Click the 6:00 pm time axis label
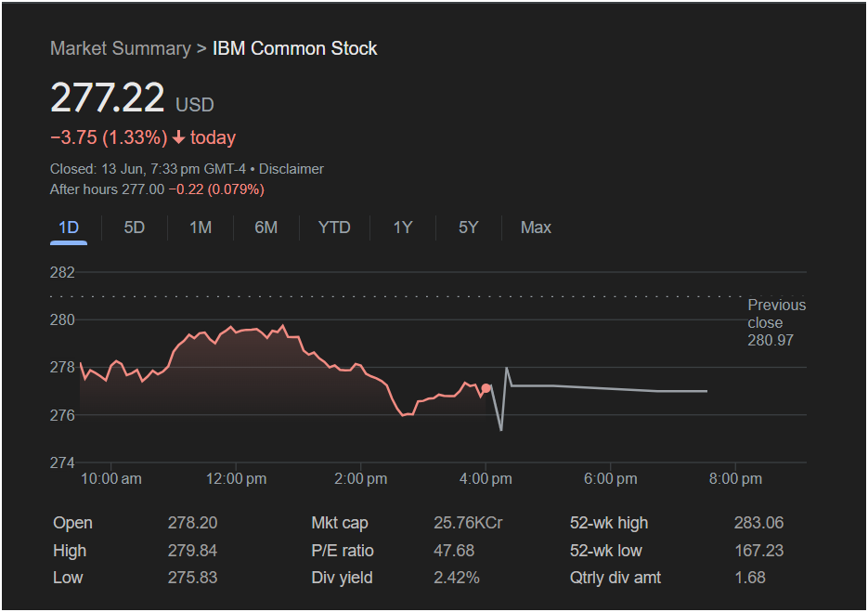Screen dimensions: 868x612 tap(611, 478)
